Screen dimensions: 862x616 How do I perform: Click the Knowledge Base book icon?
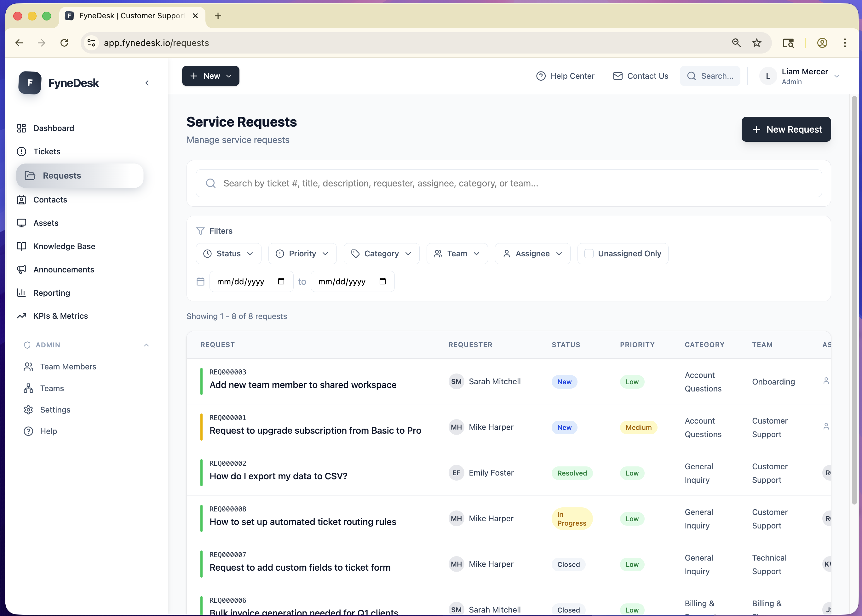click(22, 246)
